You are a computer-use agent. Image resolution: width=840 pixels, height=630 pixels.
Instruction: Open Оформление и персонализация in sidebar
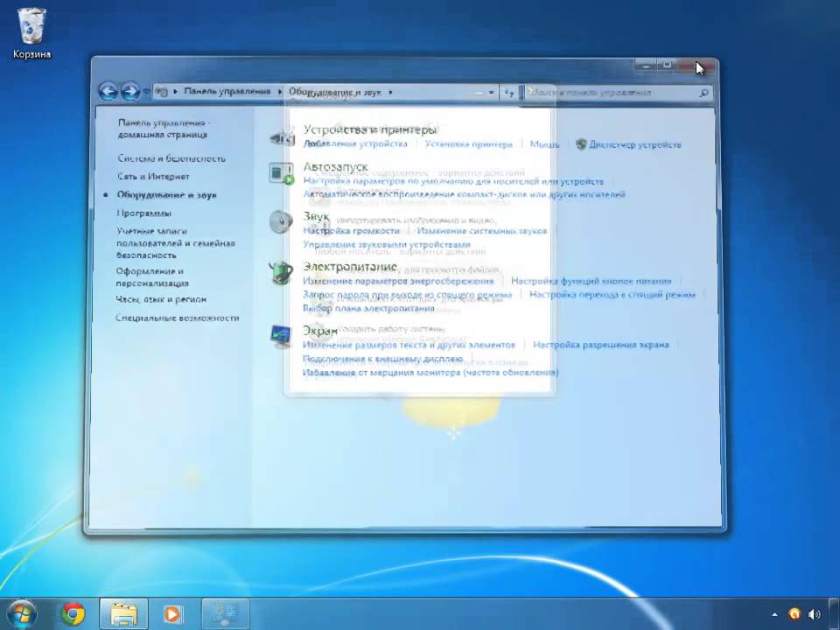click(x=152, y=277)
